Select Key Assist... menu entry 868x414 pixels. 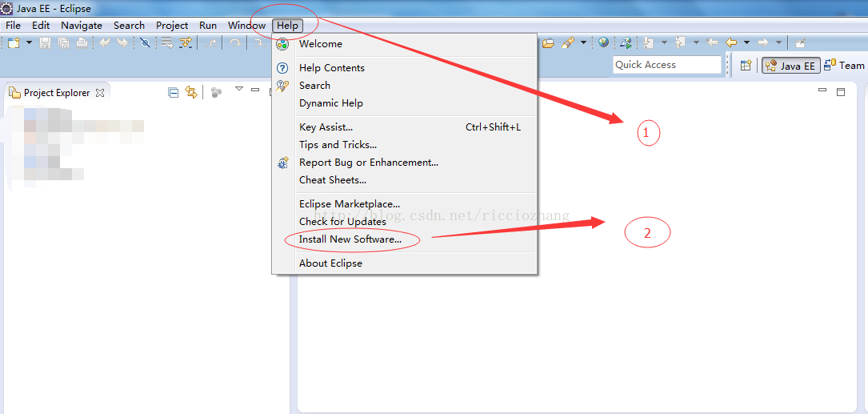404,127
